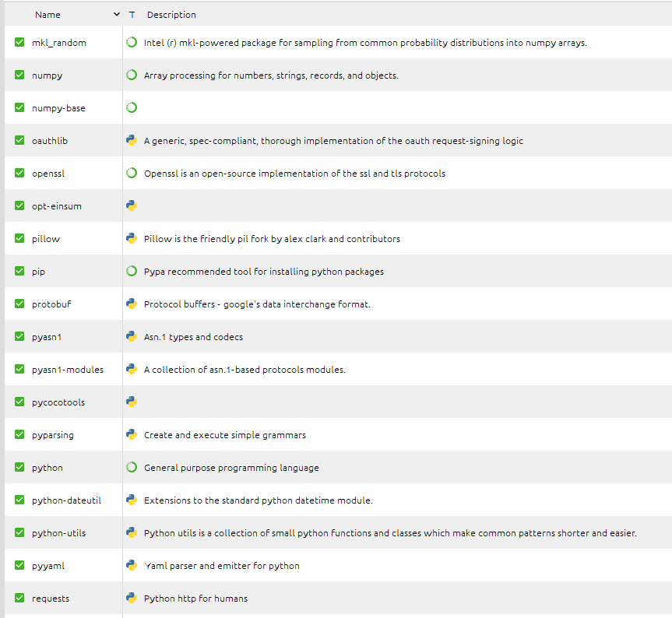
Task: Select the pyasn1-modules package name
Action: (x=68, y=370)
